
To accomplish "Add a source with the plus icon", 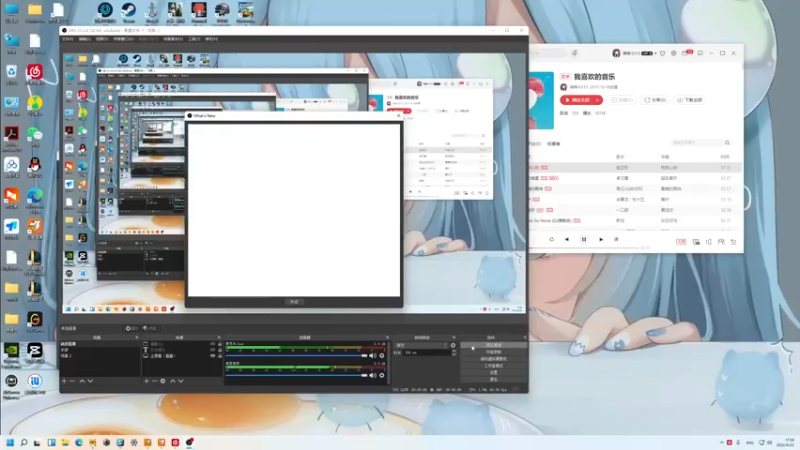I will click(146, 381).
